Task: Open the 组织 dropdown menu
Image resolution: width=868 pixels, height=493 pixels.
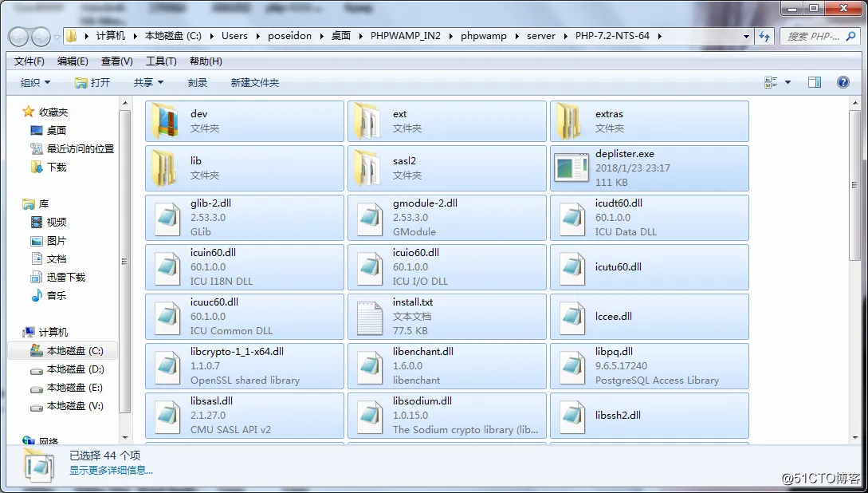Action: coord(35,82)
